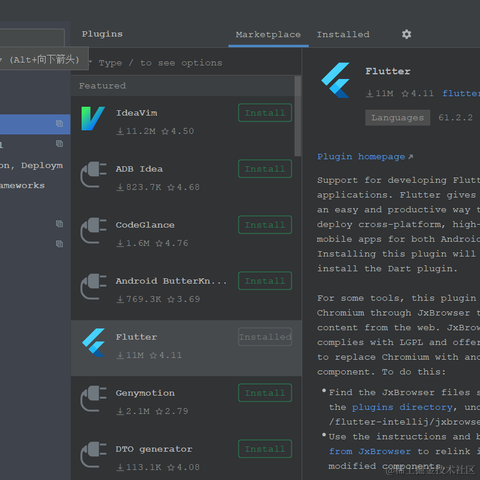Select the 'on, Deploym' sidebar item
The width and height of the screenshot is (480, 480).
(x=31, y=165)
